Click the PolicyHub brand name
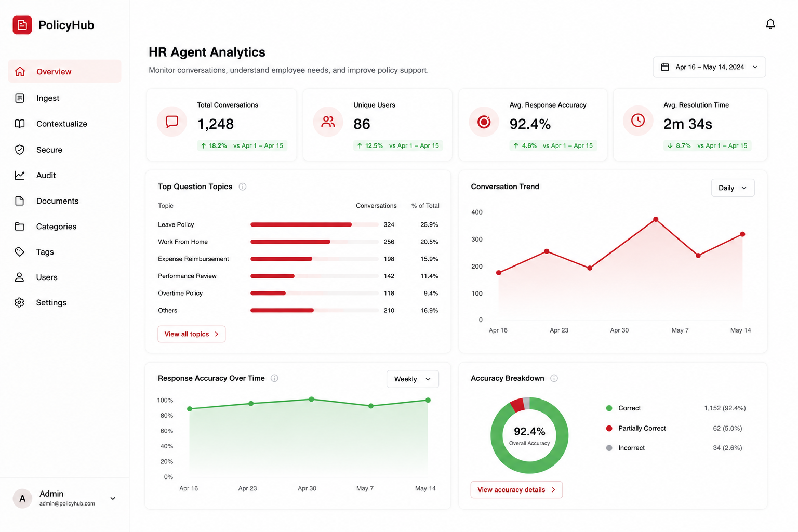The width and height of the screenshot is (798, 532). click(x=66, y=25)
